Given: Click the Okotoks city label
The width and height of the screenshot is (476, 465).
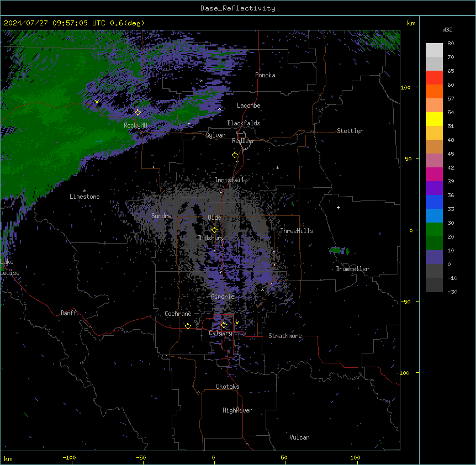Looking at the screenshot, I should click(x=228, y=387).
